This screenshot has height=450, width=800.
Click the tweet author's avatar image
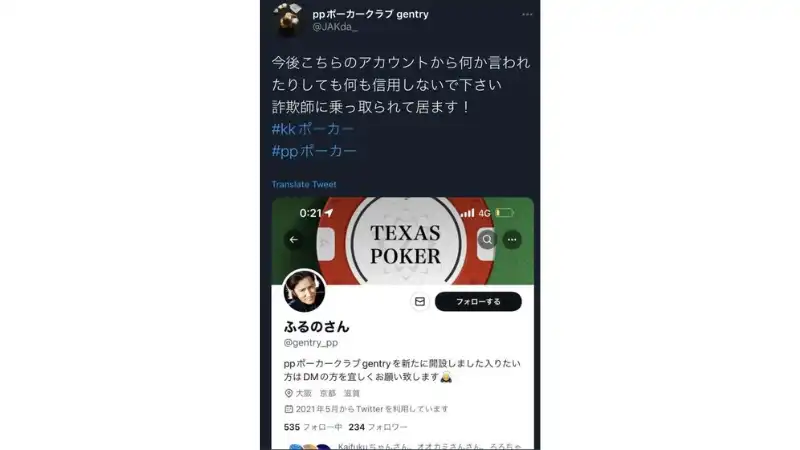(x=288, y=19)
